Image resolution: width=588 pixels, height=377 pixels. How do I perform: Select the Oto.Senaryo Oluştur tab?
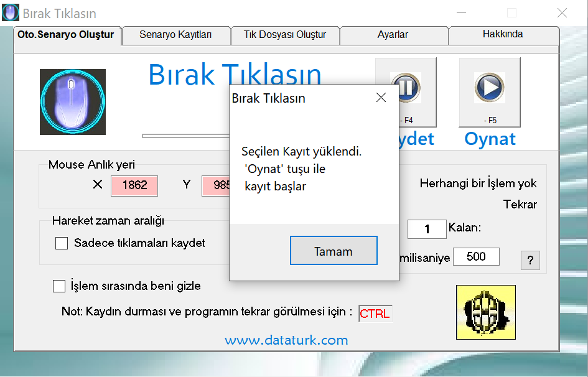66,35
